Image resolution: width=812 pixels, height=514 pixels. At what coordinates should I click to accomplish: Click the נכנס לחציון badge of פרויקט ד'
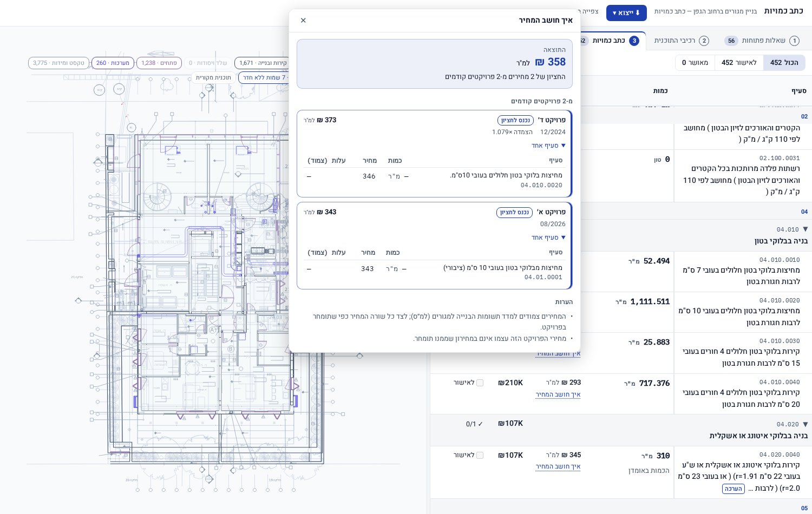point(515,120)
